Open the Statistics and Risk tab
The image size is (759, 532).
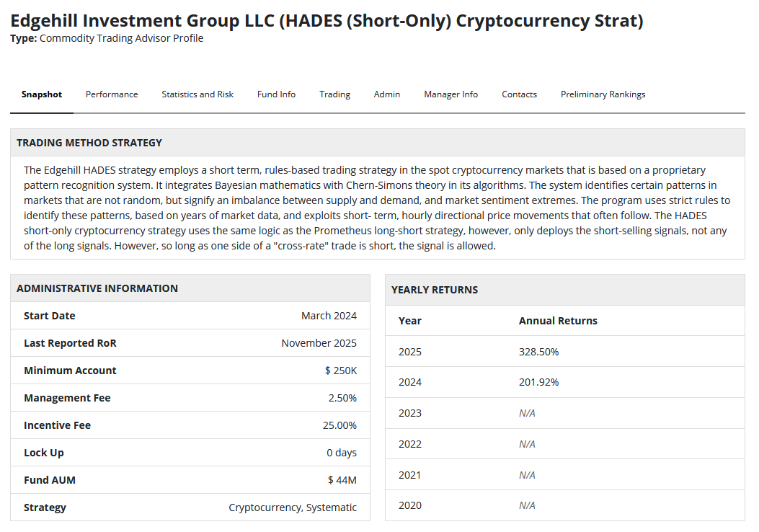coord(197,94)
